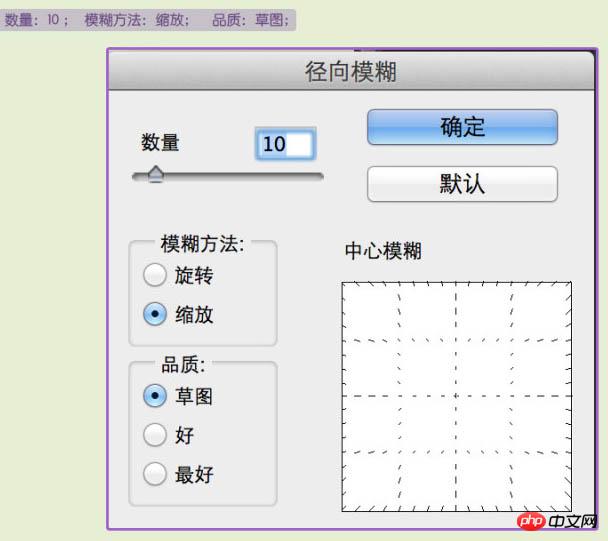This screenshot has height=541, width=608.
Task: Click the 确定 button
Action: coord(462,127)
